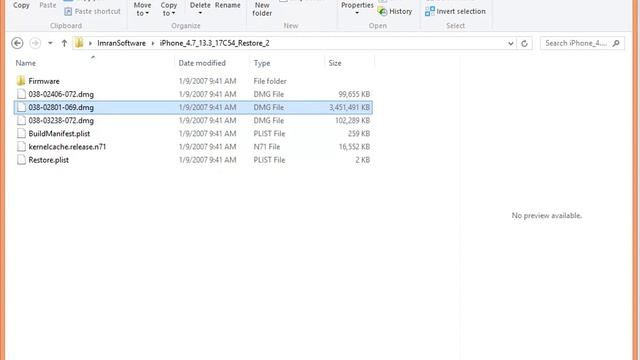640x360 pixels.
Task: Click the address bar folder icon
Action: click(x=79, y=43)
